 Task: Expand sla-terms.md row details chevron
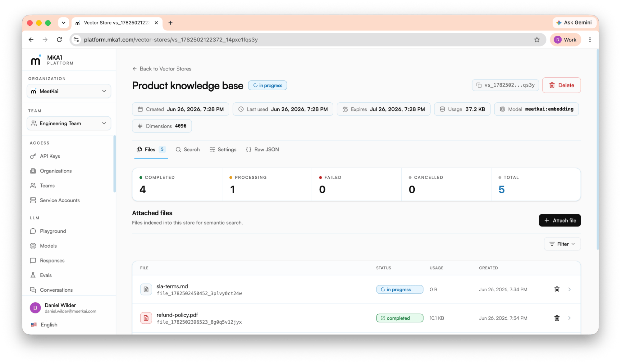point(569,289)
